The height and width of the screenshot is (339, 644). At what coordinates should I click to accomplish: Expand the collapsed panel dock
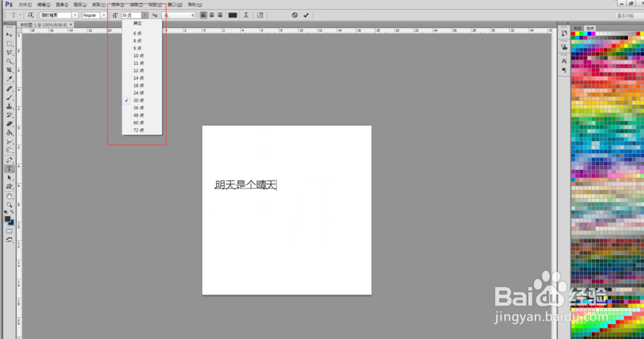click(x=567, y=23)
